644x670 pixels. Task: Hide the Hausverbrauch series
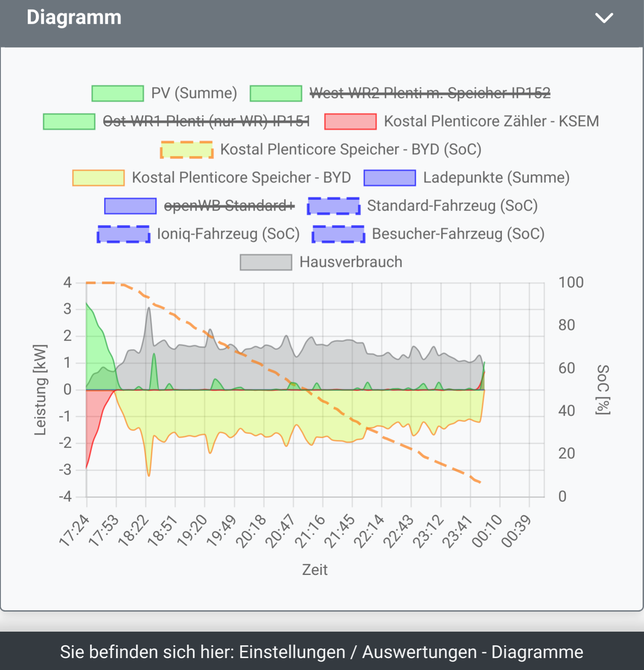(x=351, y=262)
